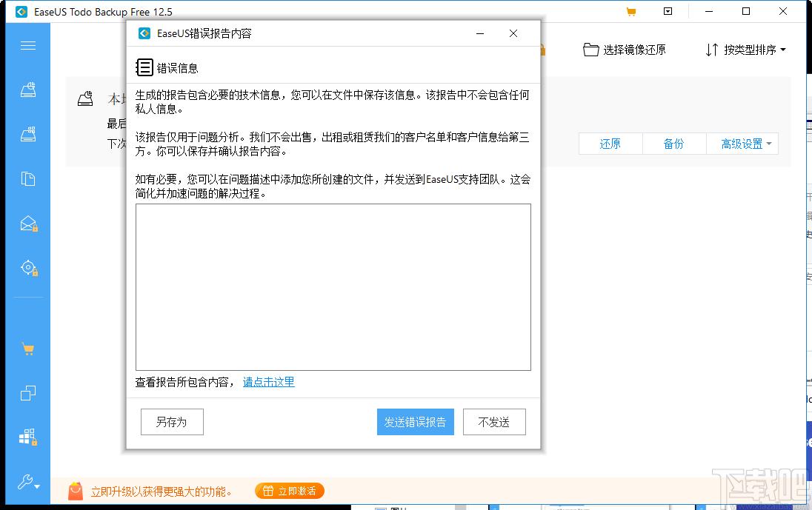Open the file backup sidebar icon
Screen dimensions: 812x510
coord(28,179)
